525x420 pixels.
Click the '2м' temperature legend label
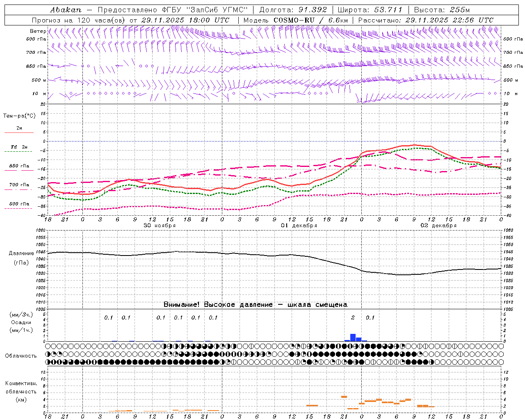pyautogui.click(x=19, y=128)
